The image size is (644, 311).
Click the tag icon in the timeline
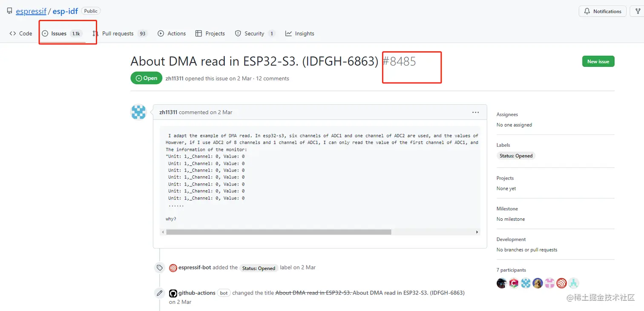[x=160, y=268]
